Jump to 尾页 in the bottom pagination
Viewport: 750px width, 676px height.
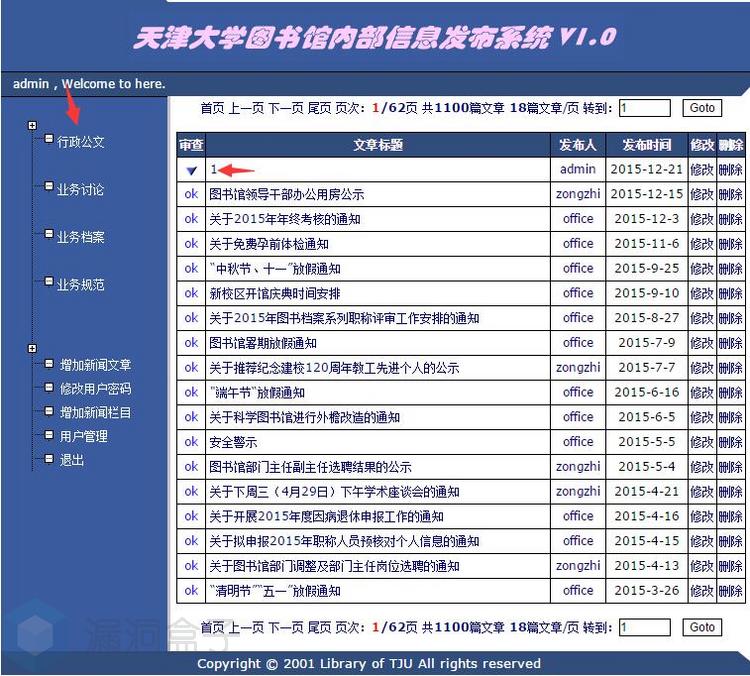(321, 628)
